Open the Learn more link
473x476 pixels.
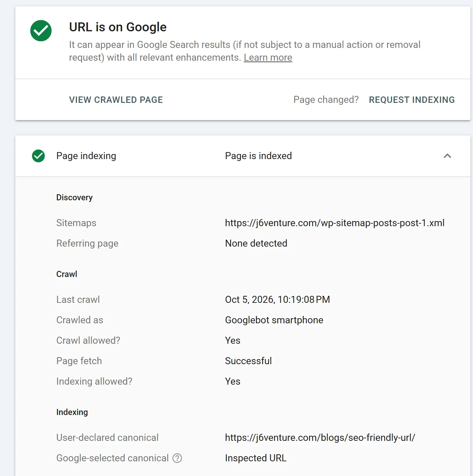coord(268,58)
